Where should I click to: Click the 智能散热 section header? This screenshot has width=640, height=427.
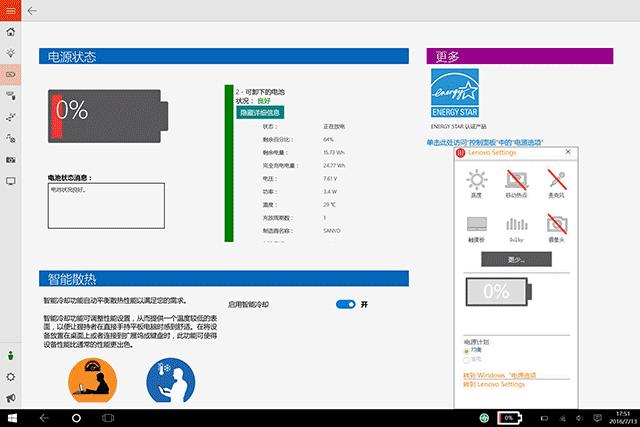(224, 279)
